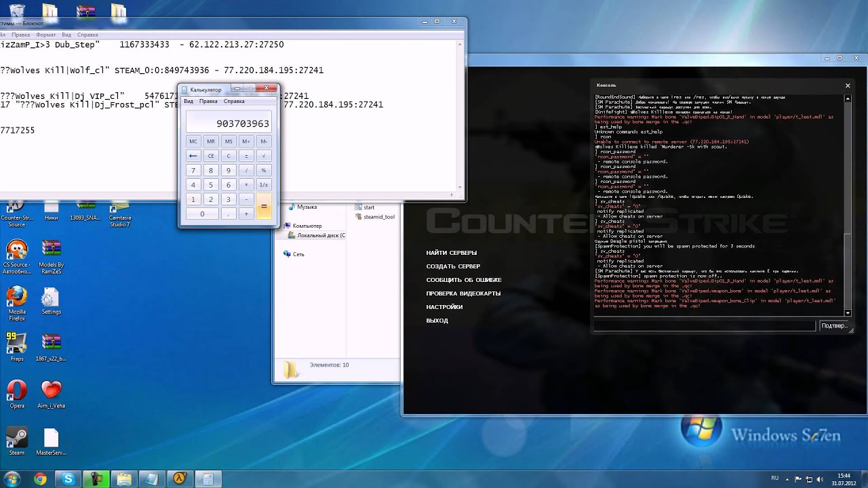The height and width of the screenshot is (488, 868).
Task: Close the game console with the X
Action: 847,85
